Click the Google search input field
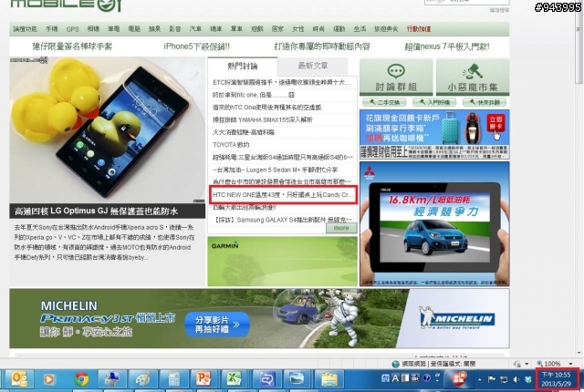Image resolution: width=584 pixels, height=392 pixels. point(466,2)
